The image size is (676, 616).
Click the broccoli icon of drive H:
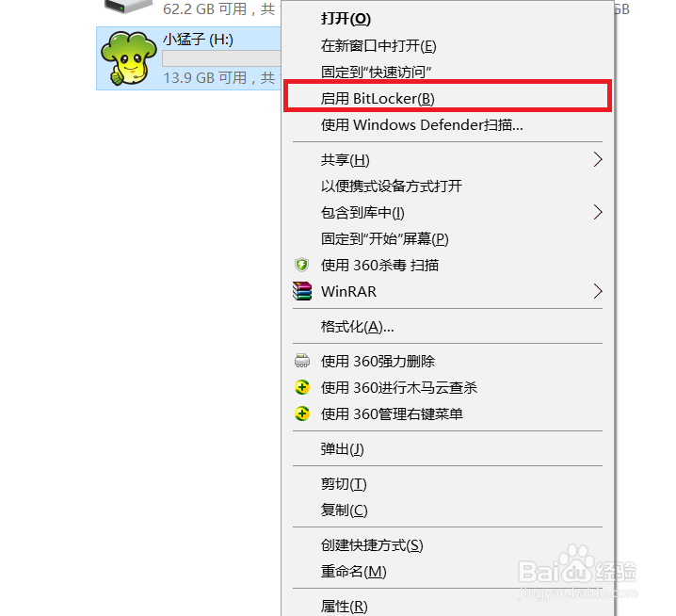click(x=128, y=57)
